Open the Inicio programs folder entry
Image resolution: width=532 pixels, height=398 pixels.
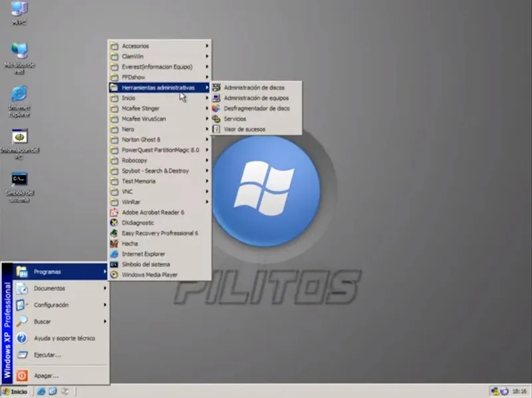tap(160, 98)
